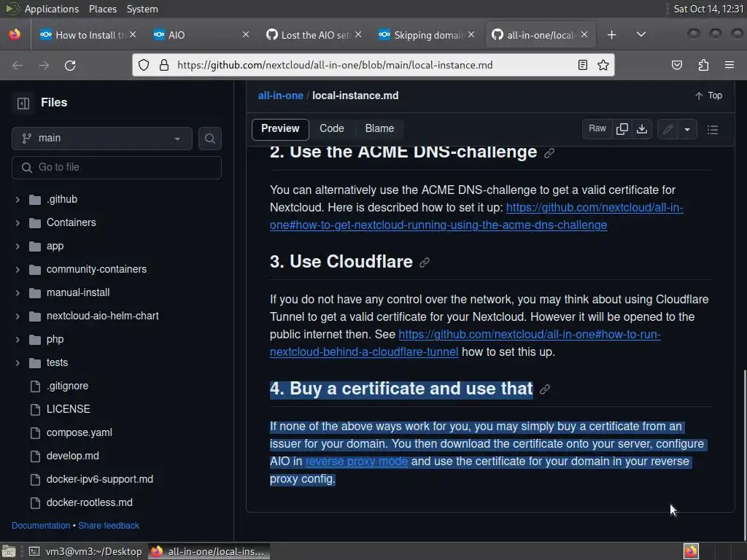Jump to Top of file

coord(708,96)
